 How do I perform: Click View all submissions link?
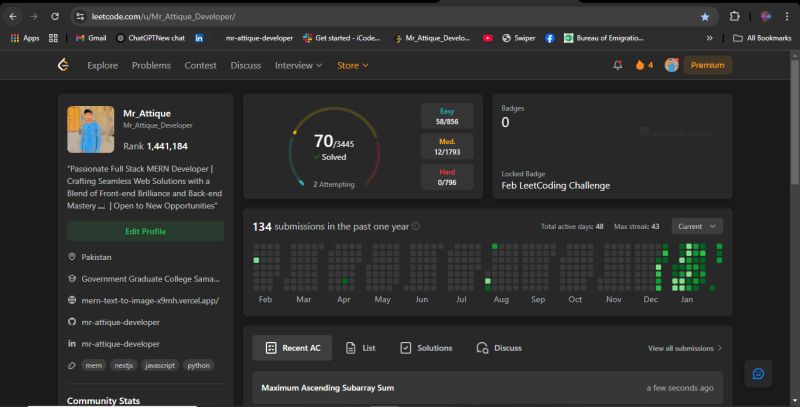[685, 348]
